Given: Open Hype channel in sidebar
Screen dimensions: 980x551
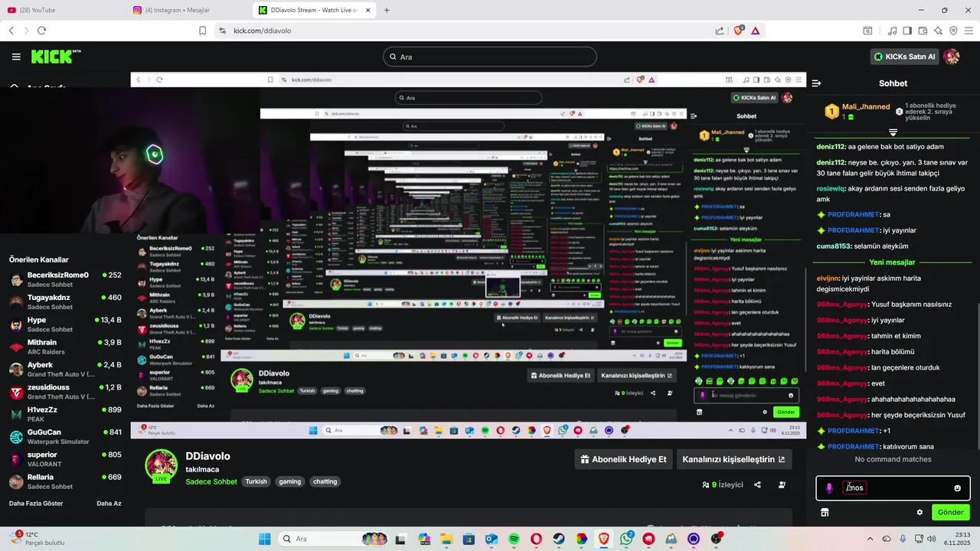Looking at the screenshot, I should [65, 324].
